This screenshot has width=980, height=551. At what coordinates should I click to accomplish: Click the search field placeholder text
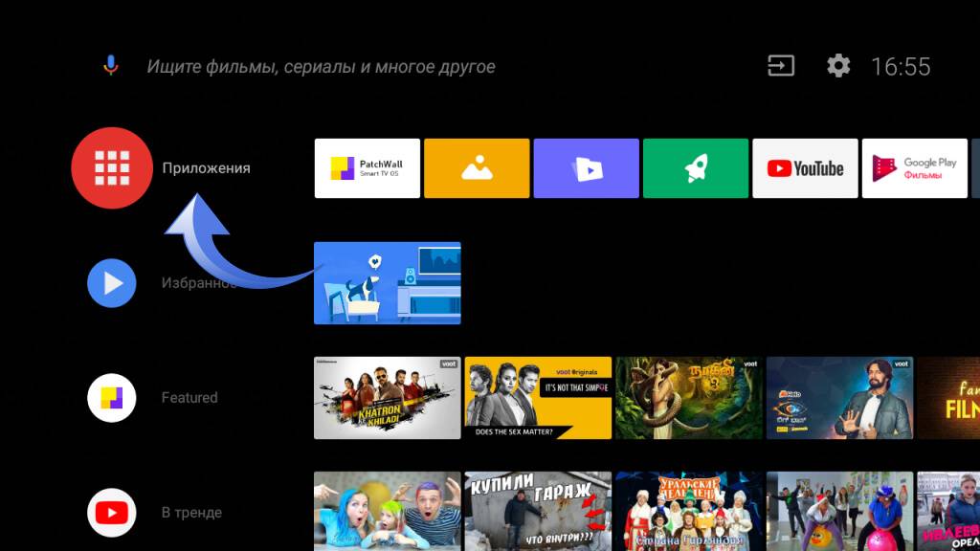pos(321,67)
